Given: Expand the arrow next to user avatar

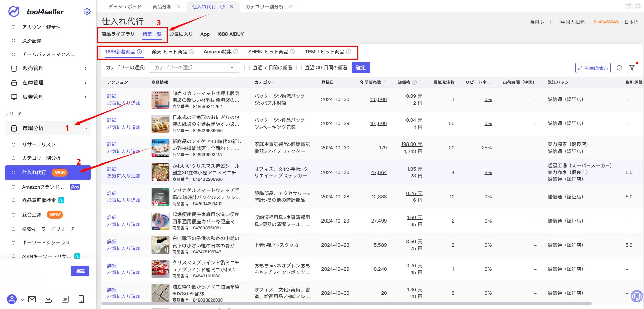Looking at the screenshot, I should [x=22, y=300].
